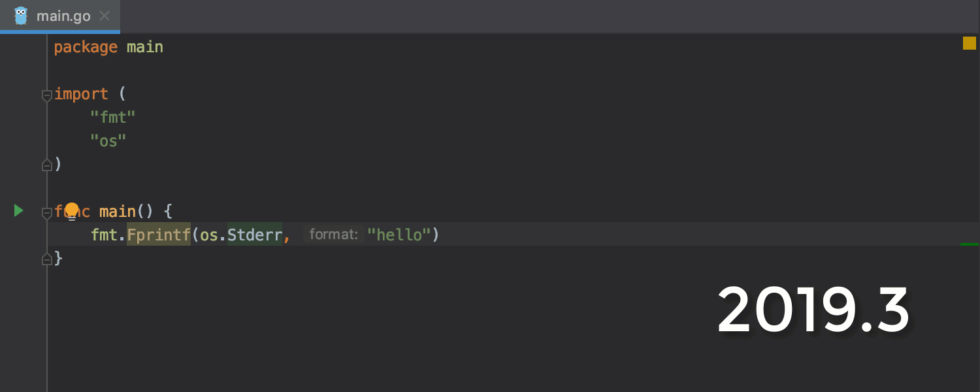Click fold marker at main's closing brace
The image size is (980, 392).
point(46,259)
